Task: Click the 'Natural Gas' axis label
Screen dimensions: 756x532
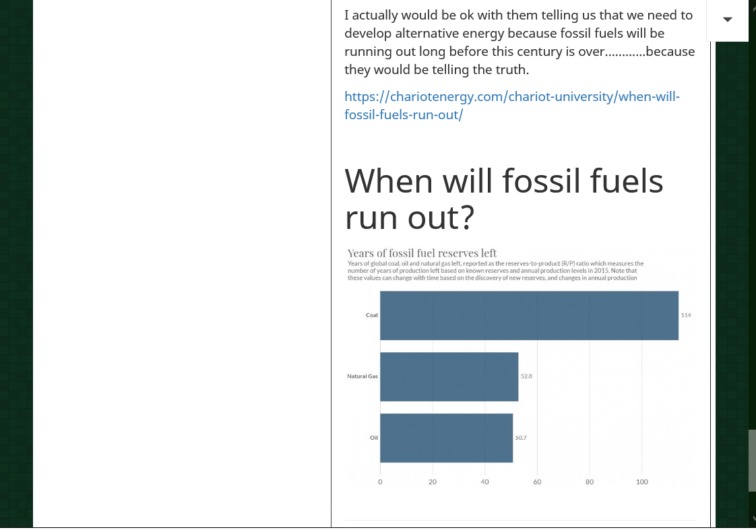Action: (x=363, y=376)
